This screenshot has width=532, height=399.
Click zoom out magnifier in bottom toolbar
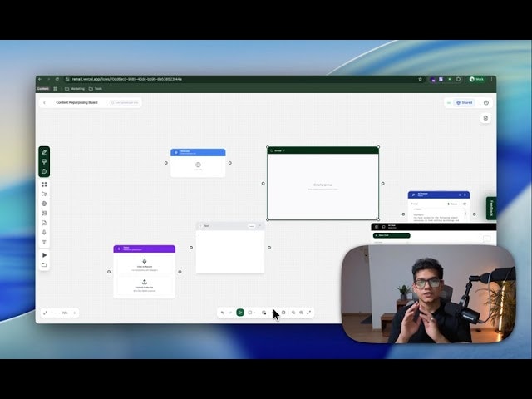(x=293, y=313)
